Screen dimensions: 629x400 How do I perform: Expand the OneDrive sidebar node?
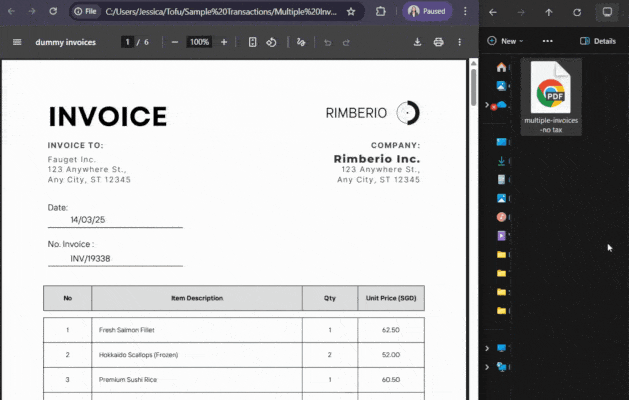coord(487,105)
